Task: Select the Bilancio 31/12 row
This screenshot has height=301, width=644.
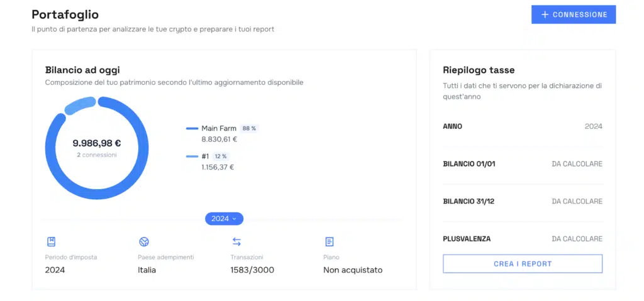Action: [x=522, y=202]
